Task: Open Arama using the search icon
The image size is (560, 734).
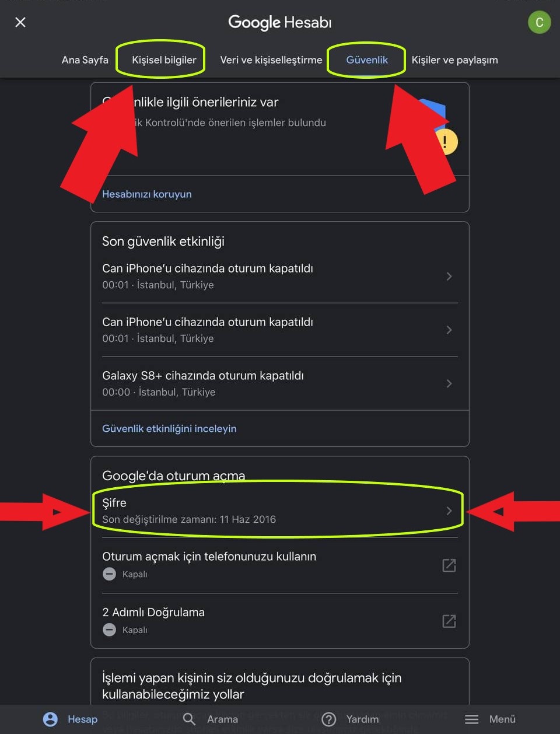Action: (x=189, y=719)
